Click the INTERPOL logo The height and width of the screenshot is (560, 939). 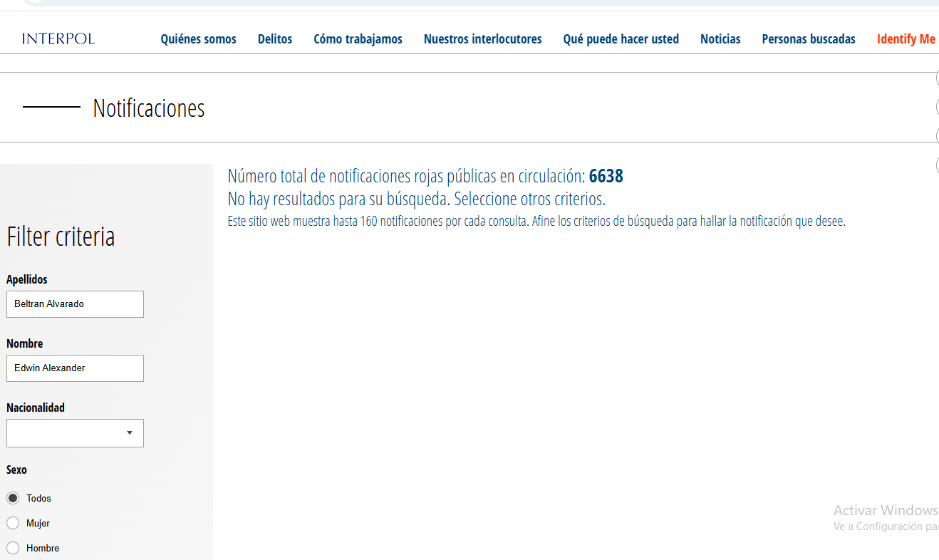[58, 38]
